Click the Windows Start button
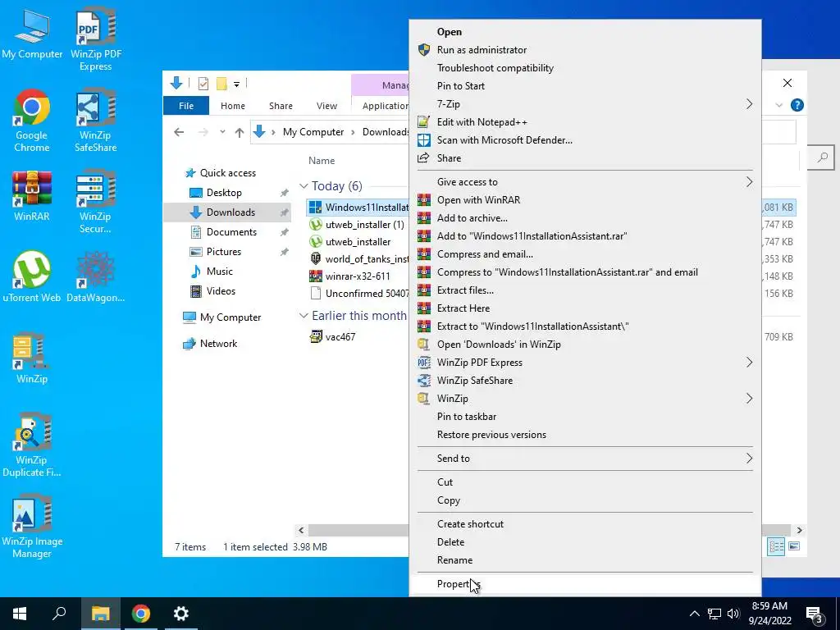 click(20, 614)
